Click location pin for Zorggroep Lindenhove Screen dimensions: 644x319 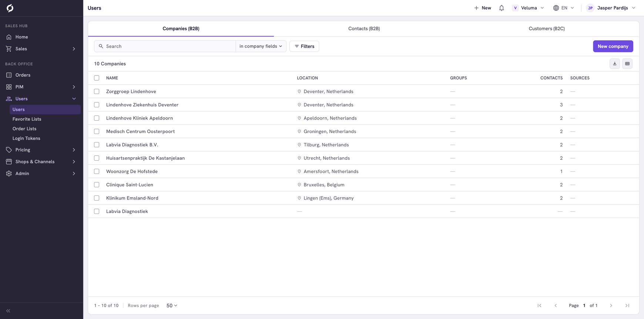299,91
